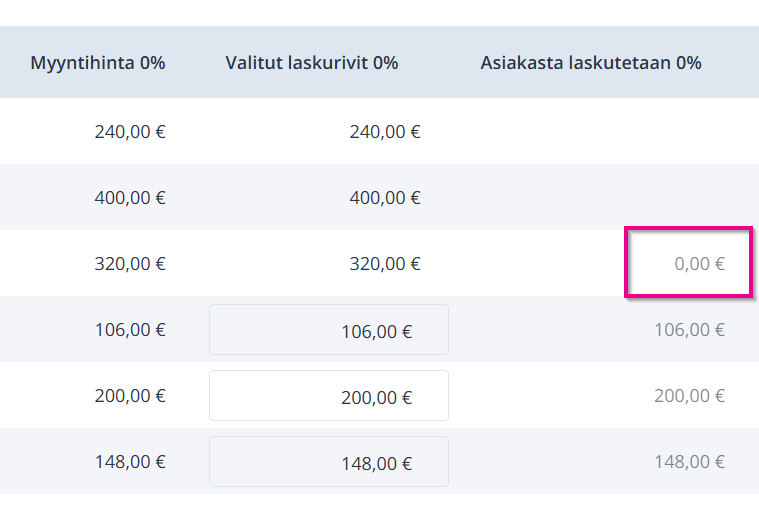Click the 200,00 € invoice row input field
The height and width of the screenshot is (521, 759).
point(329,396)
